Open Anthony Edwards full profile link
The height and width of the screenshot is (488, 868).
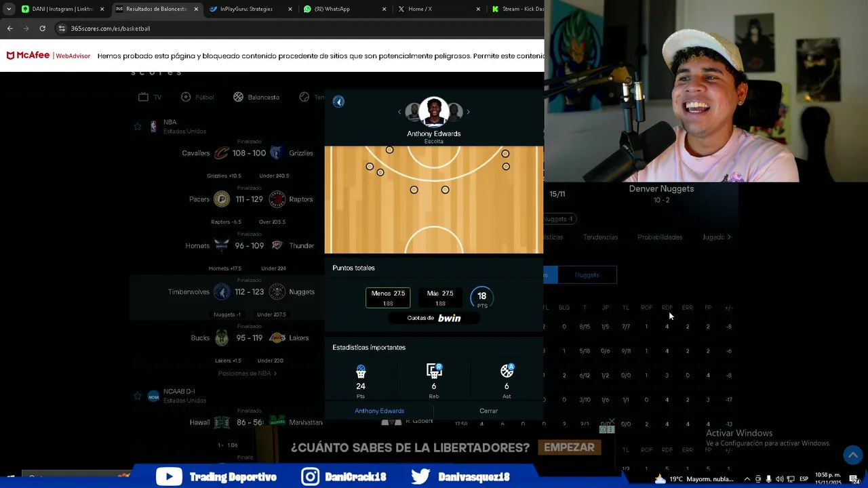tap(379, 411)
